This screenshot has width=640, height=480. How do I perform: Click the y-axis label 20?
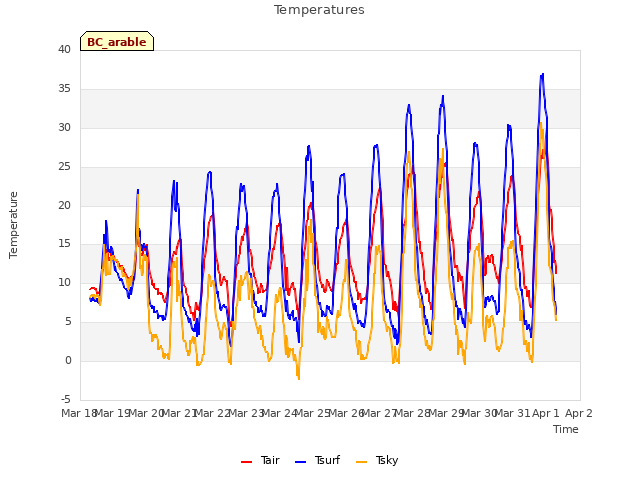coord(64,206)
